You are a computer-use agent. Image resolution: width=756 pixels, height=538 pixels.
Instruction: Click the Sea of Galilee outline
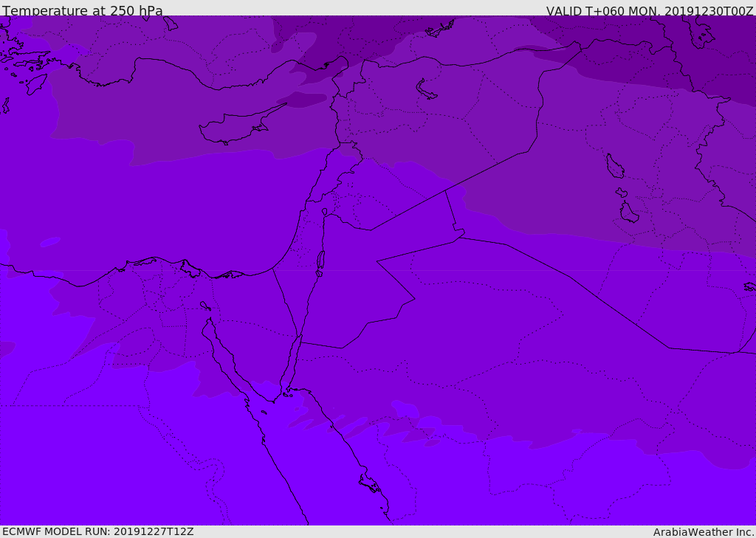(x=325, y=212)
